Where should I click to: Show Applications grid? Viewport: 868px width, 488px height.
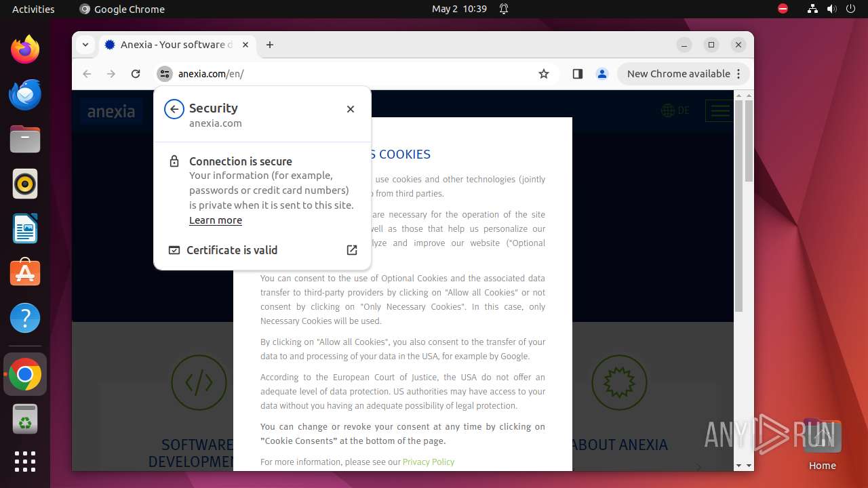[25, 462]
